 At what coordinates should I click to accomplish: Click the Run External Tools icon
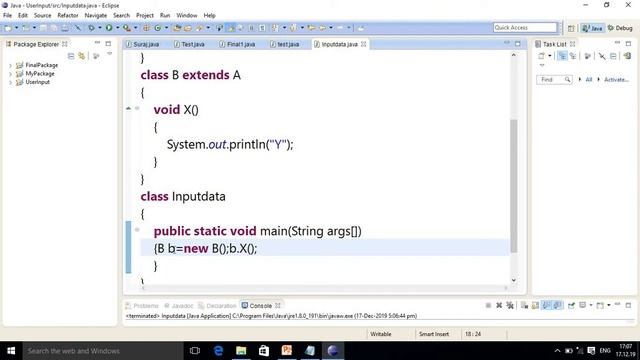pyautogui.click(x=127, y=28)
